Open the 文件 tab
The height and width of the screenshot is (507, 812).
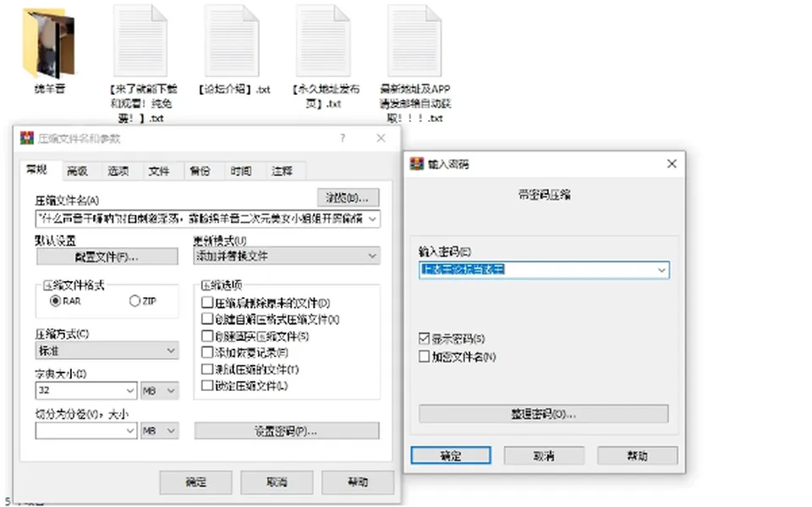pyautogui.click(x=159, y=171)
